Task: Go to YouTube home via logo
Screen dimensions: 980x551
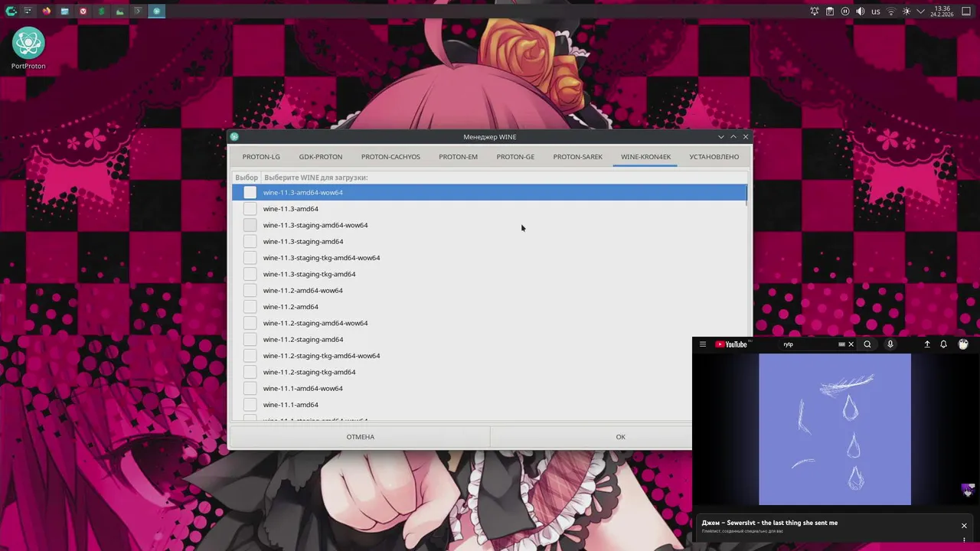Action: coord(731,344)
